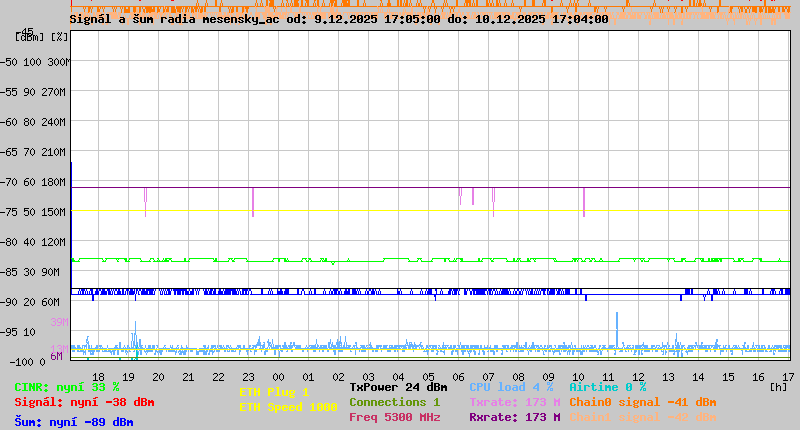The image size is (800, 430).
Task: Click the blue Šum legend entry
Action: pyautogui.click(x=74, y=422)
